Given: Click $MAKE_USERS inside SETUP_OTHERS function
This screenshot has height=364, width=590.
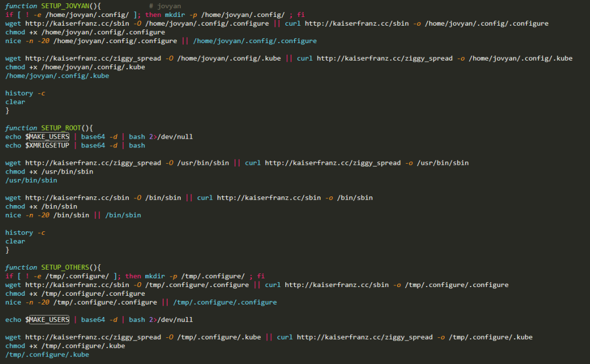Looking at the screenshot, I should click(x=48, y=320).
